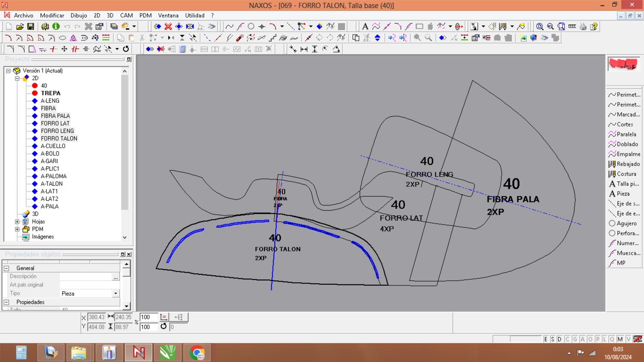Click the rotate circular arrow icon
The height and width of the screenshot is (362, 644).
pyautogui.click(x=126, y=49)
